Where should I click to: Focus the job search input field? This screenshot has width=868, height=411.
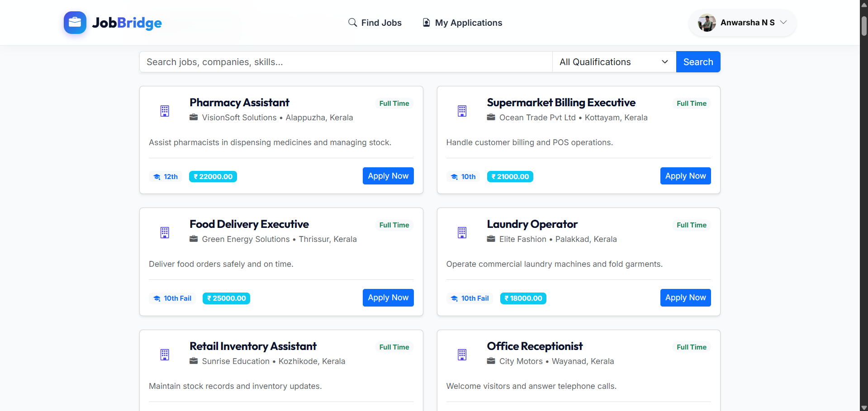[346, 62]
